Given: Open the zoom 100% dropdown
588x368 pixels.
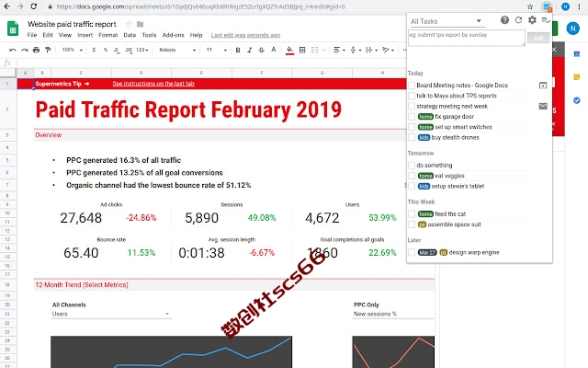Looking at the screenshot, I should 72,50.
